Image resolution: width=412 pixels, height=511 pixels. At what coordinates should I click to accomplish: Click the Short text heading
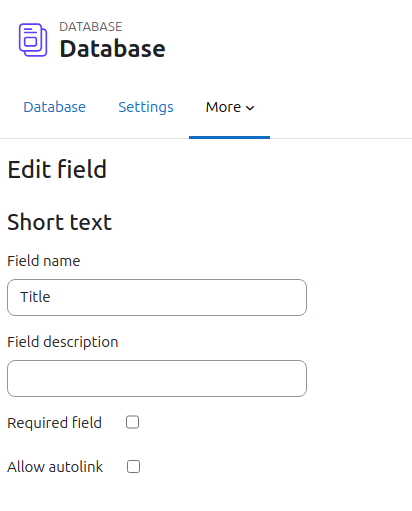pos(59,222)
